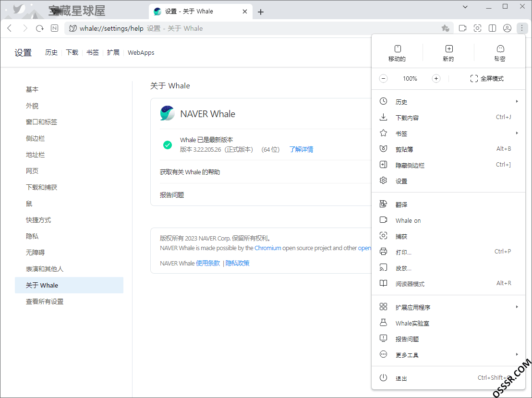Toggle the dual tab split icon

click(x=492, y=28)
